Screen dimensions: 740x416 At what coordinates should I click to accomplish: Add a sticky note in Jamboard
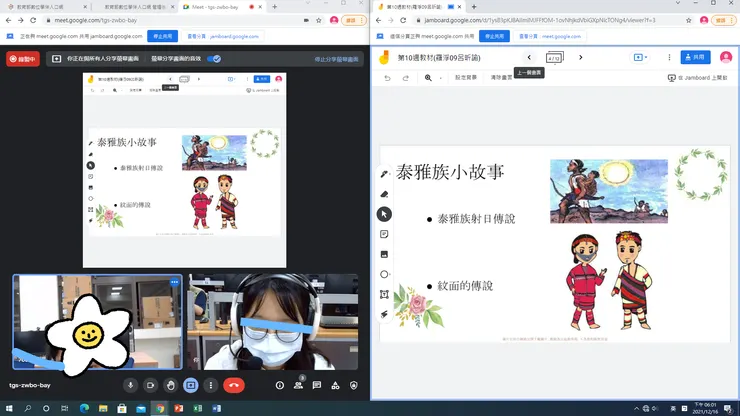click(384, 234)
